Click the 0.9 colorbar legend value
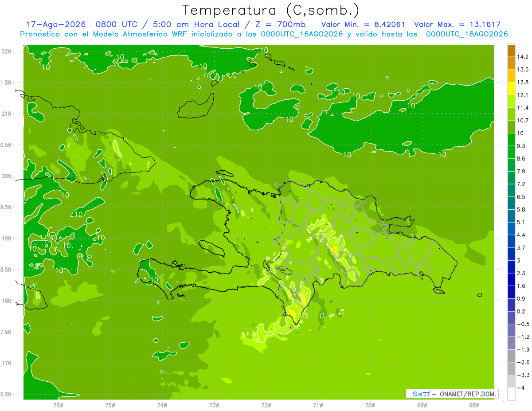532x411 pixels. click(x=521, y=298)
